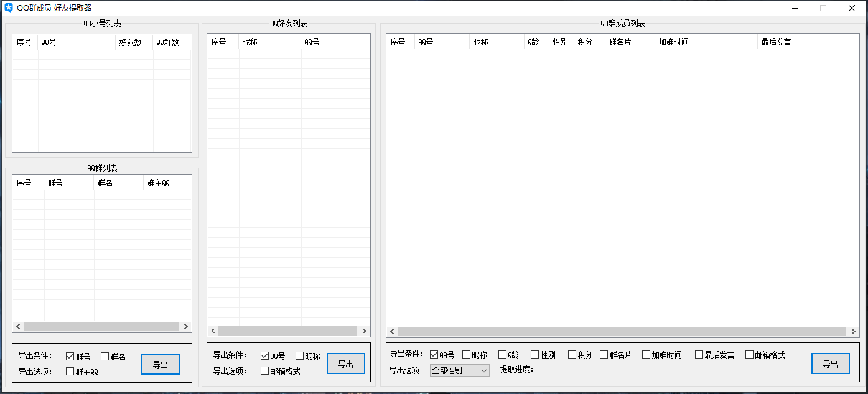Click 性别 column header
The image size is (868, 394).
tap(562, 42)
